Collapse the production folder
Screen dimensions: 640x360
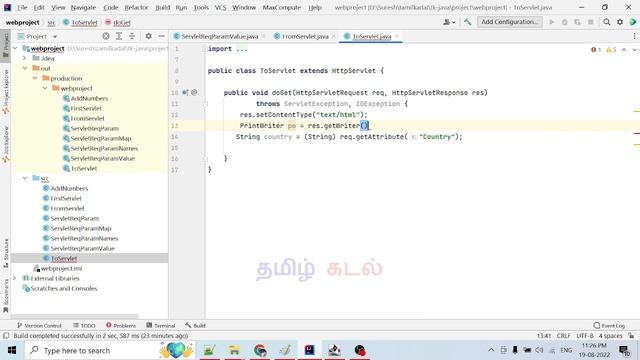pos(35,78)
